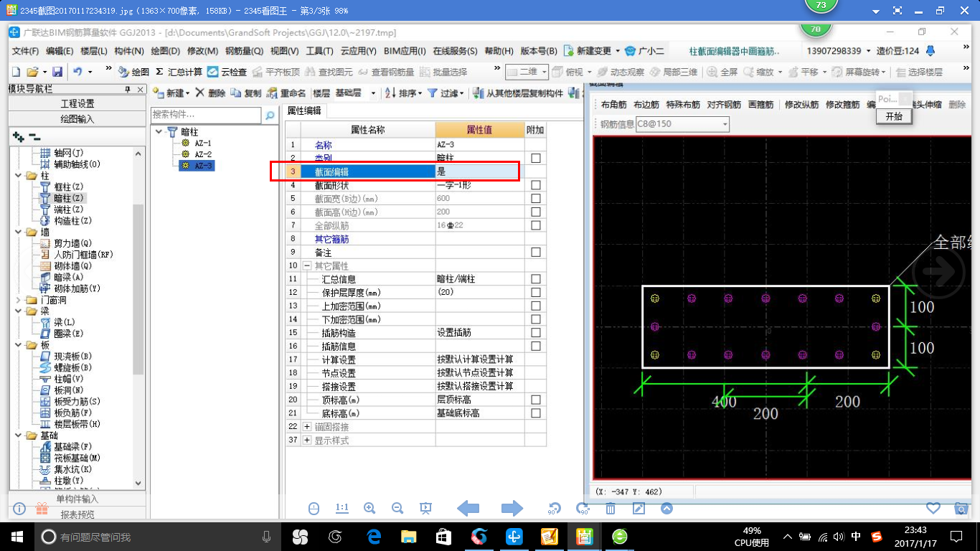This screenshot has width=980, height=551.
Task: Click the rotate left 90 icon
Action: [x=554, y=508]
